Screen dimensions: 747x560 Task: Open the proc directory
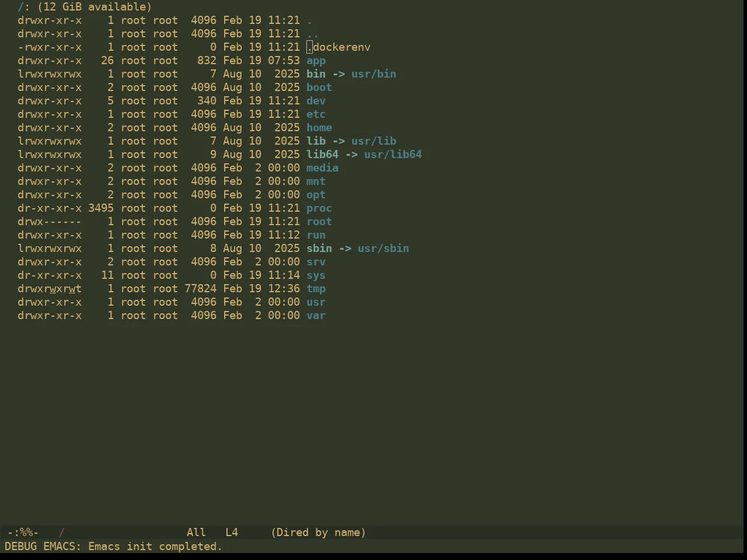[x=319, y=208]
